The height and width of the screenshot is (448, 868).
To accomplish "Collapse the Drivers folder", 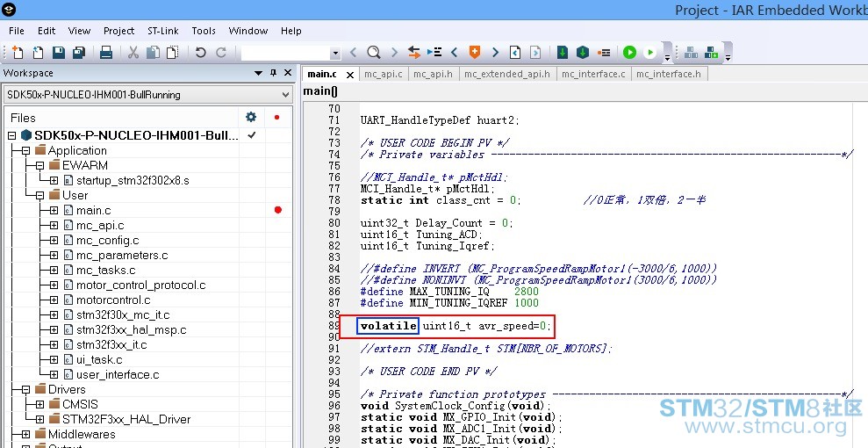I will tap(25, 390).
